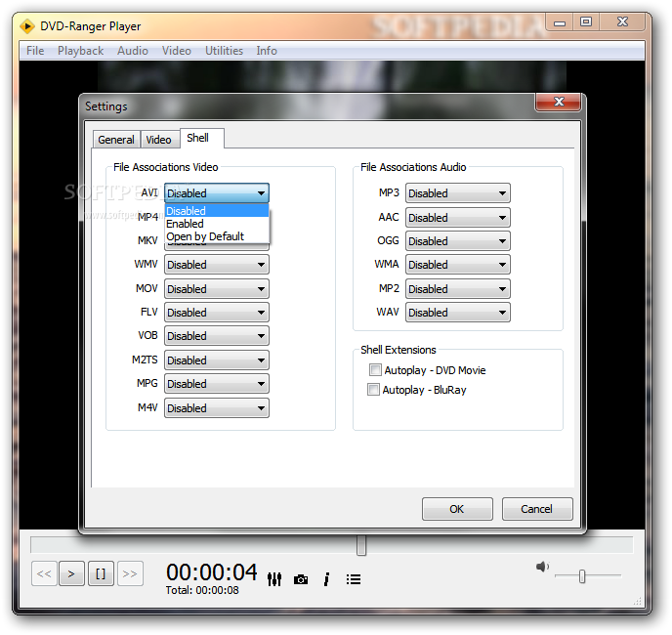Open the MP3 association dropdown

click(x=458, y=193)
